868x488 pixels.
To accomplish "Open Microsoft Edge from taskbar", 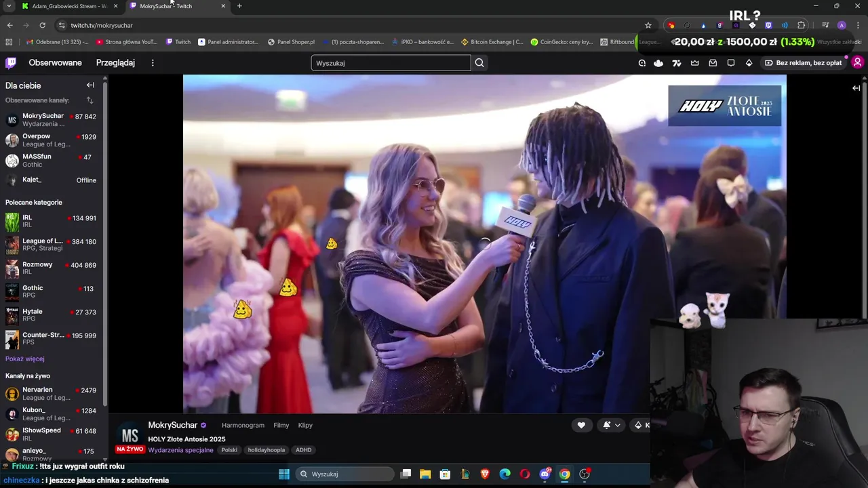I will (x=505, y=474).
